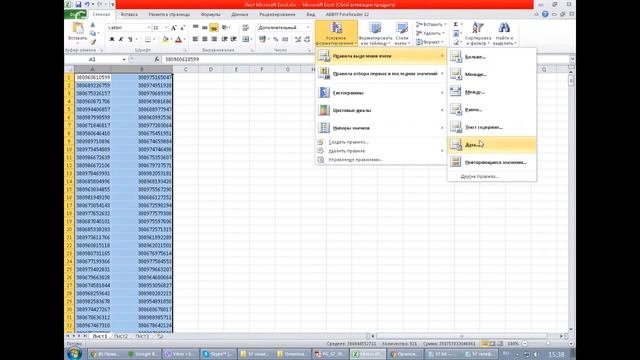Click the font color red A
This screenshot has height=360, width=640.
coord(178,39)
